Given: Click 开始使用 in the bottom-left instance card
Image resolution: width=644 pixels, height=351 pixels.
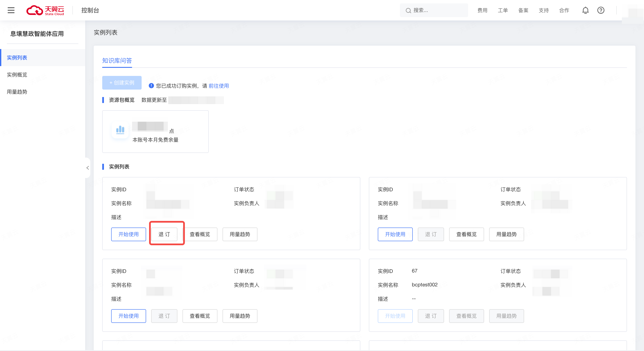Looking at the screenshot, I should click(128, 316).
